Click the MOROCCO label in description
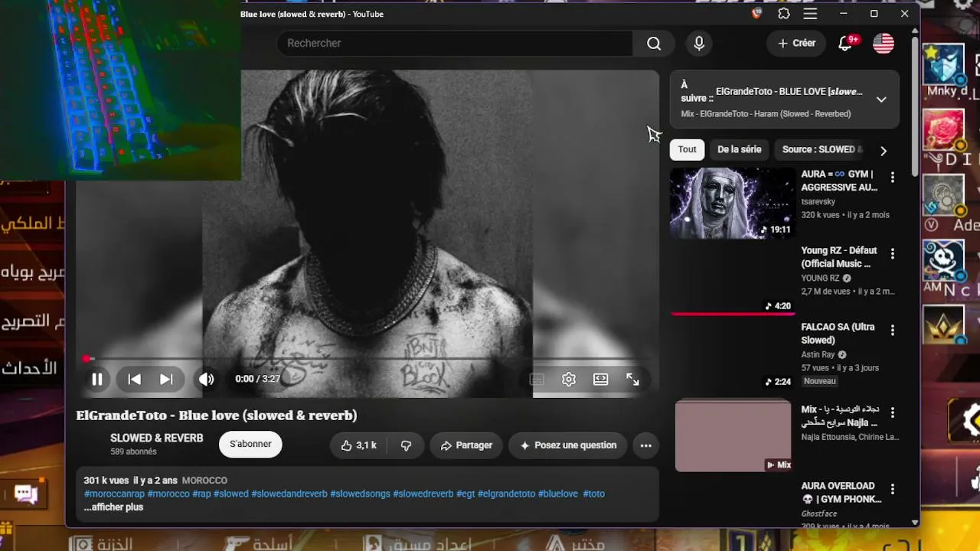 tap(204, 481)
